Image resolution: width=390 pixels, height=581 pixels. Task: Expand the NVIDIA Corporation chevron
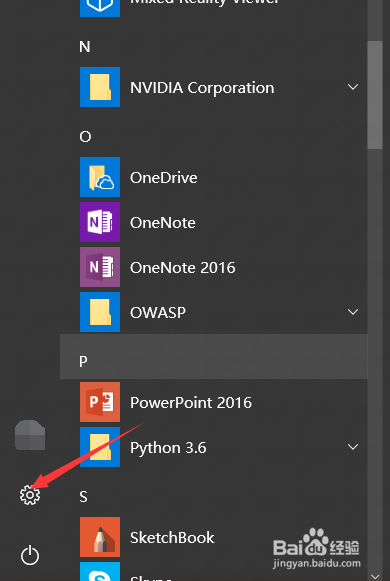pyautogui.click(x=353, y=87)
